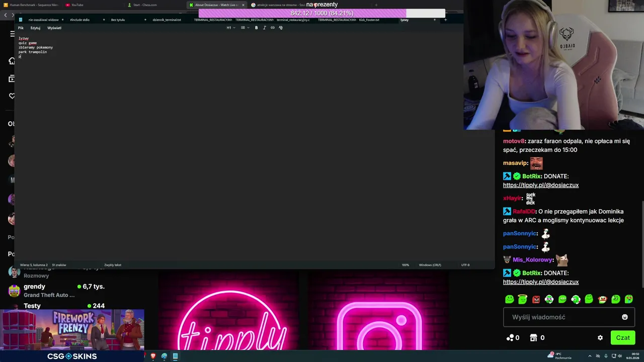Add a new Notepad tab
Viewport: 644px width, 362px height.
coord(445,20)
